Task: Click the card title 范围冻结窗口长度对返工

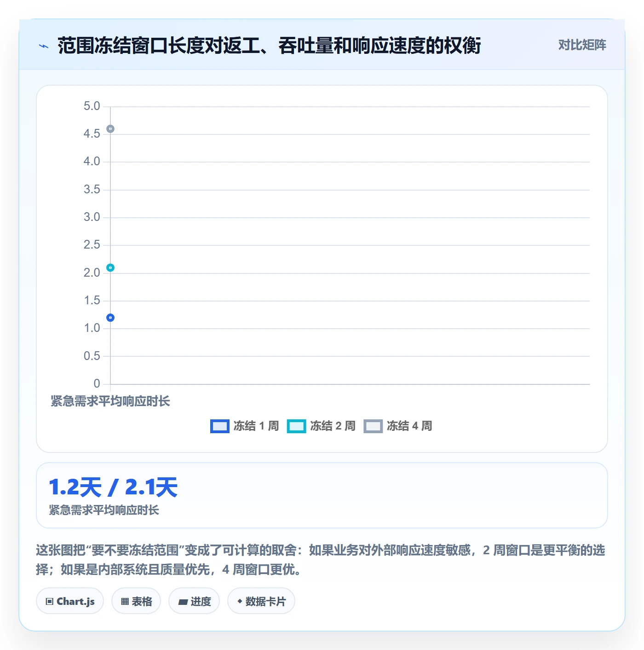Action: pyautogui.click(x=269, y=46)
